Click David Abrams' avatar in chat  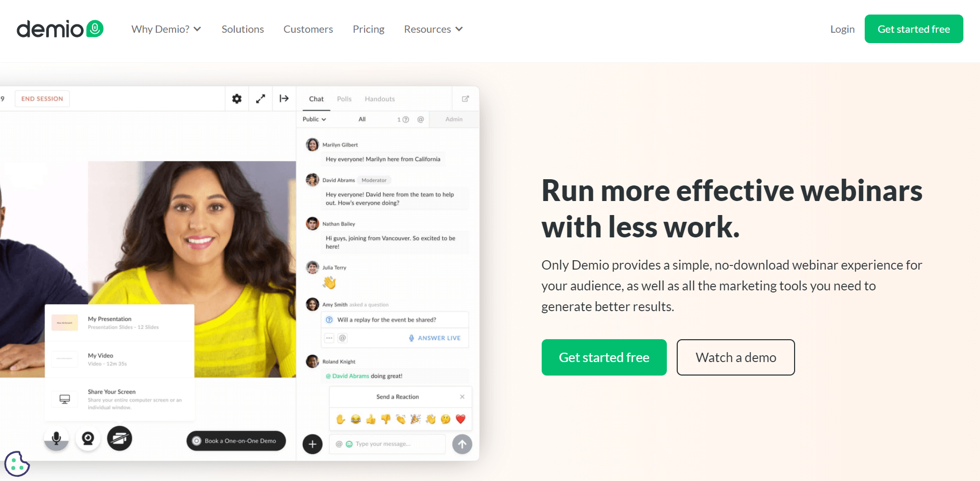312,180
